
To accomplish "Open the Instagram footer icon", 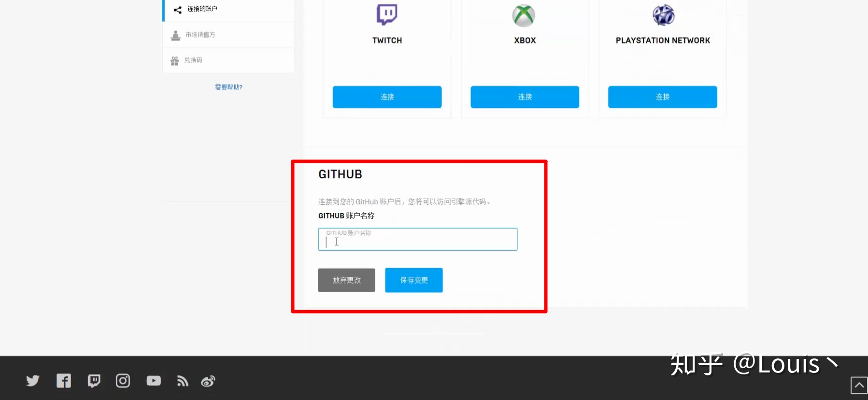I will (123, 381).
